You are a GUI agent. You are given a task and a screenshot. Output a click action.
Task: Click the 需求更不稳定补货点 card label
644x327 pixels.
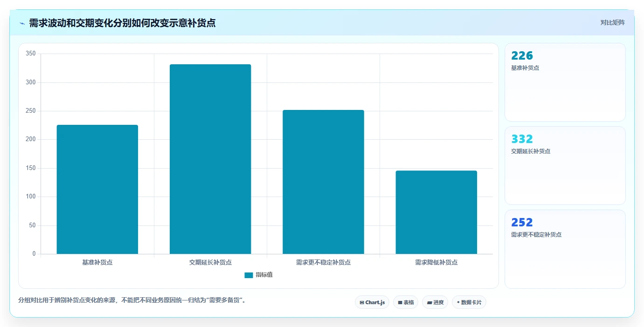[536, 235]
